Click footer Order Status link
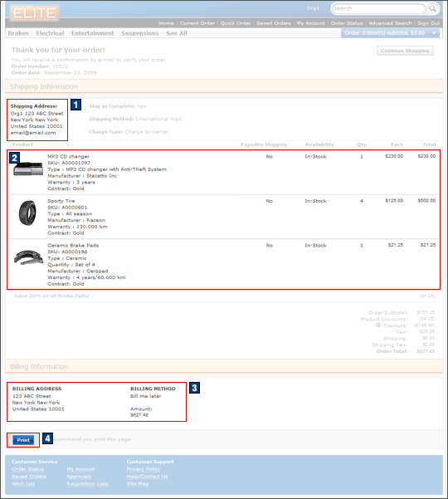Viewport: 448px width, 499px height. [x=27, y=469]
